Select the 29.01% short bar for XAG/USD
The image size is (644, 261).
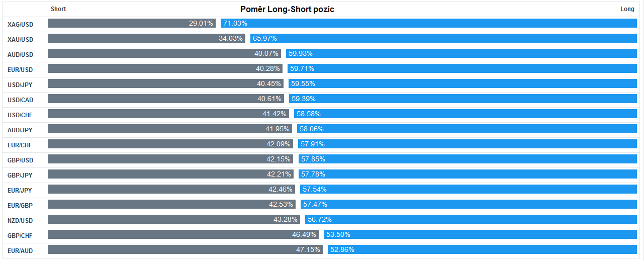[132, 23]
